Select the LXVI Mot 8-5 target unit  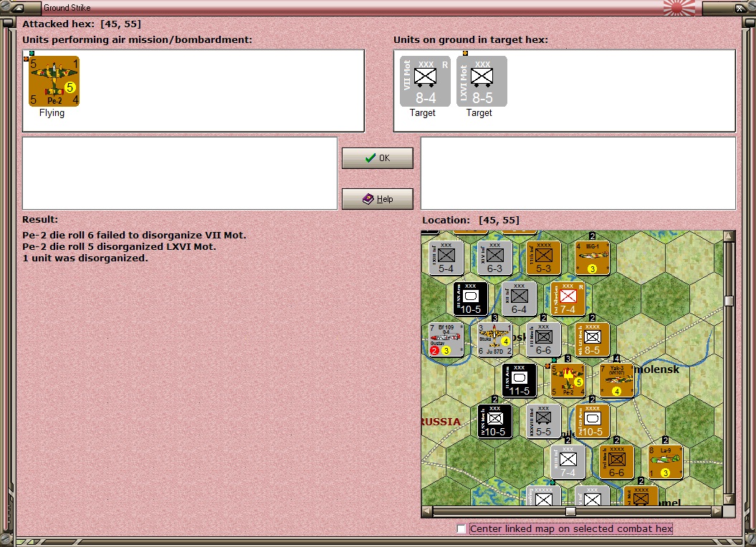(x=482, y=81)
